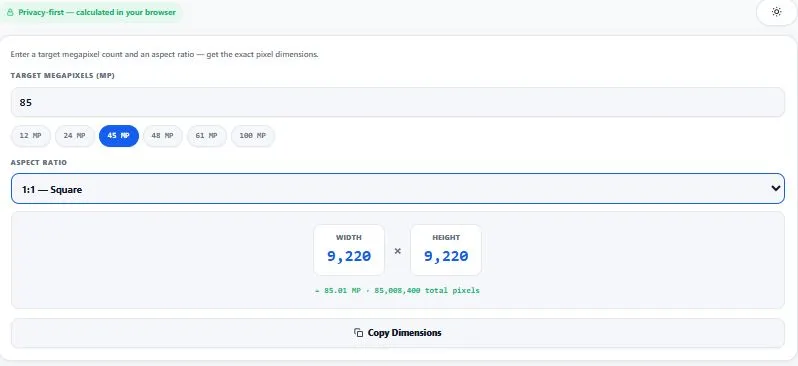Click the instructions text about megapixel count
Screen dimensions: 798x366
(x=164, y=54)
